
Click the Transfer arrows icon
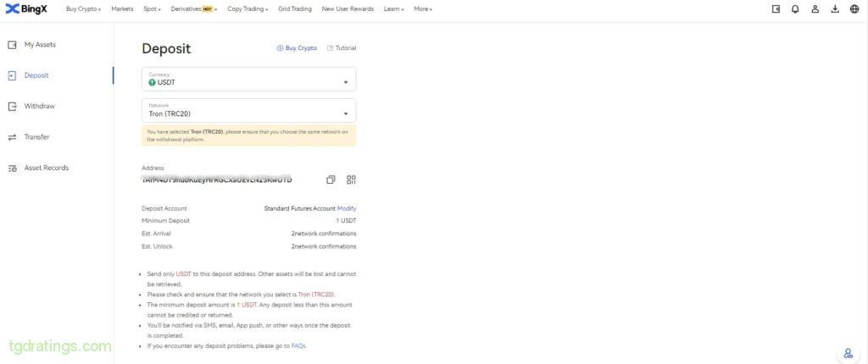click(x=12, y=137)
